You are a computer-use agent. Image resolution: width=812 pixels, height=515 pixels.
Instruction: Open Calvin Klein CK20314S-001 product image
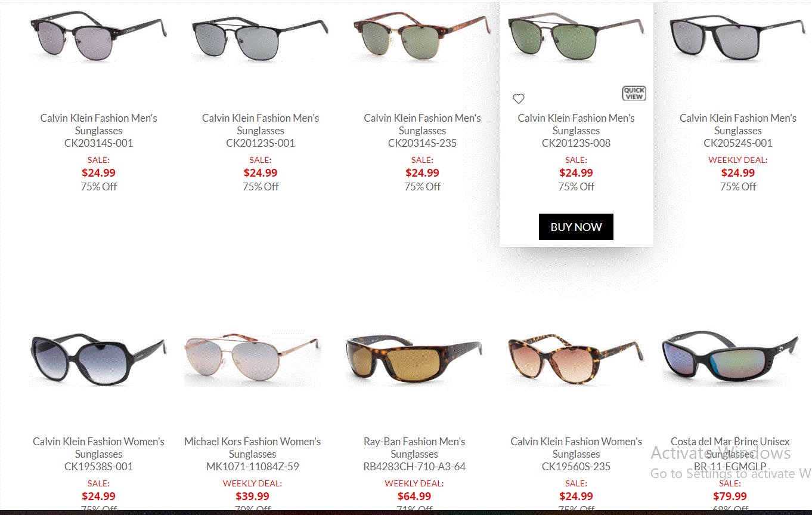(x=98, y=36)
